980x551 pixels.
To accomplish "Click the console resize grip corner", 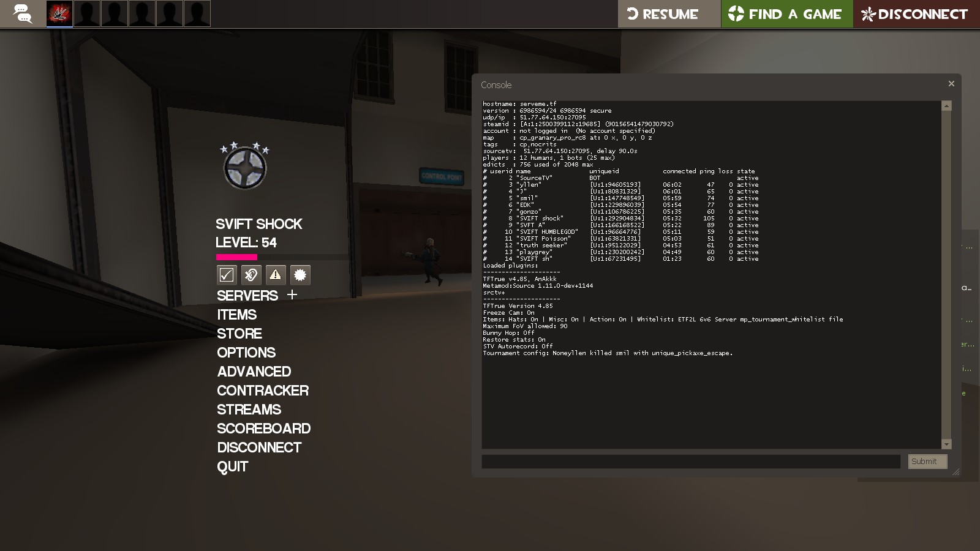I will pyautogui.click(x=956, y=471).
